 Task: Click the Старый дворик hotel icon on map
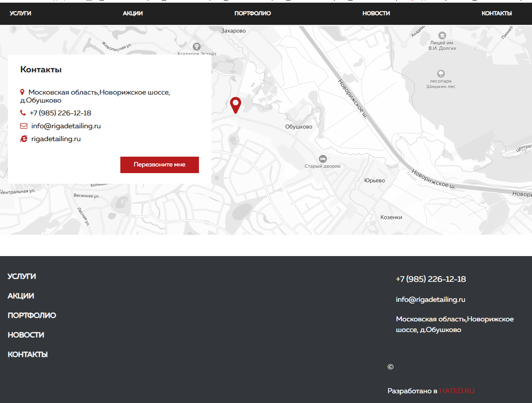click(x=323, y=158)
